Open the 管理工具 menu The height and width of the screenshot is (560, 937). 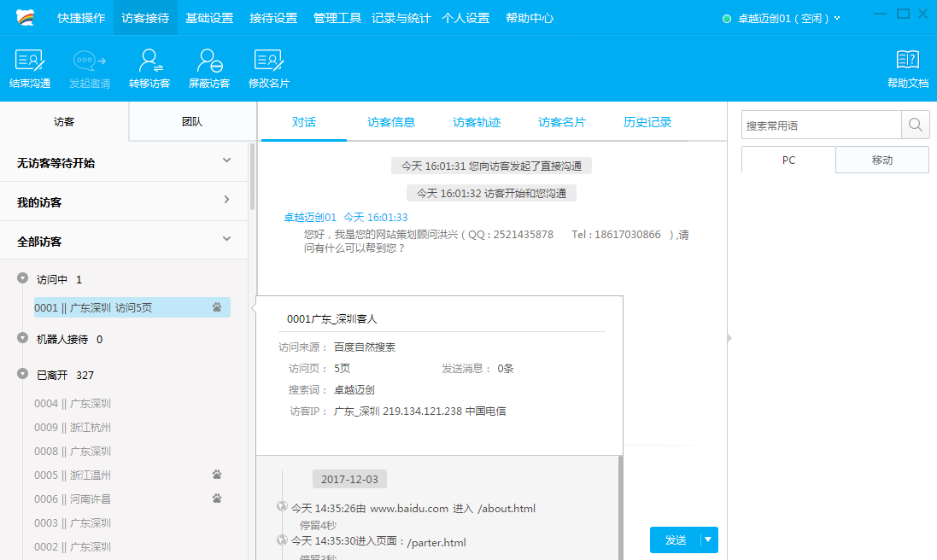337,18
